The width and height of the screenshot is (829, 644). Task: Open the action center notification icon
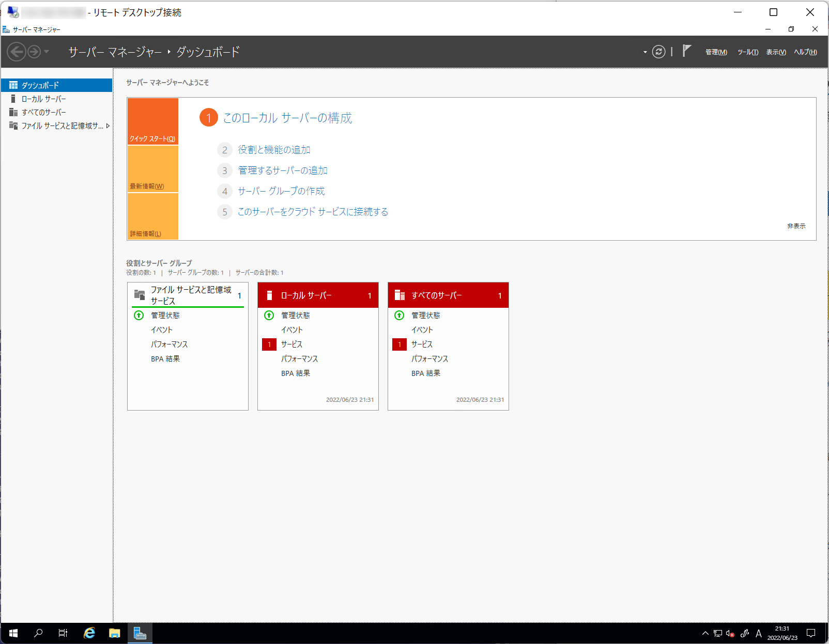(811, 633)
